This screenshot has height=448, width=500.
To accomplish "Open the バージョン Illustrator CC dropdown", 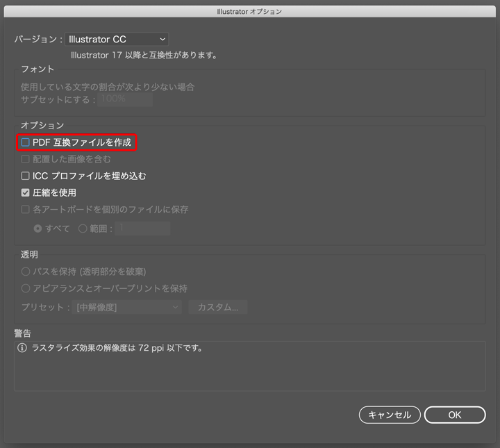I will (117, 39).
